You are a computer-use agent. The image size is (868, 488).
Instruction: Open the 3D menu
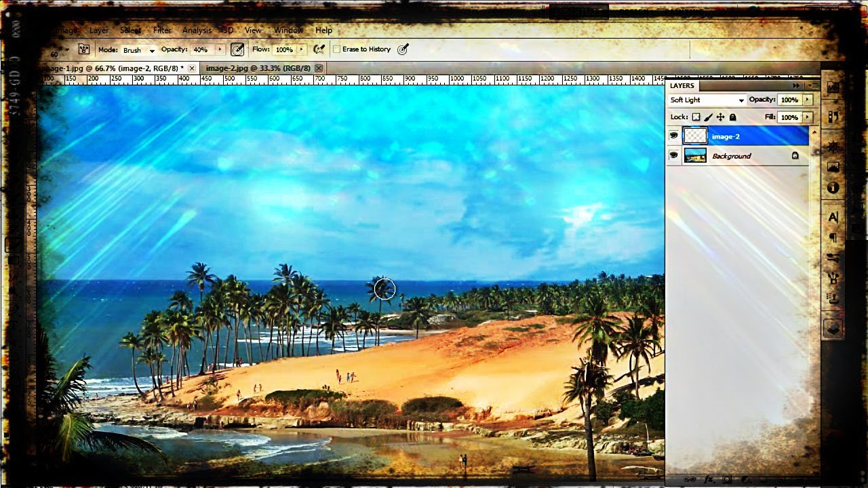(227, 30)
